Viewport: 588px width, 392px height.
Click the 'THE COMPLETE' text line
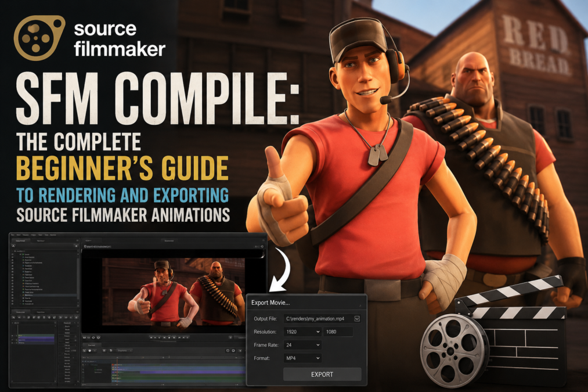pos(79,142)
